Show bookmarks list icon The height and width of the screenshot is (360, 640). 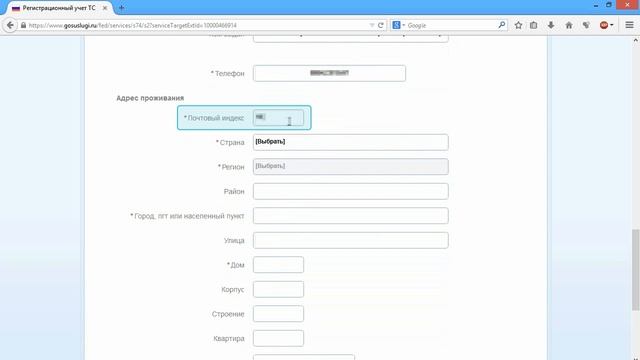point(533,25)
